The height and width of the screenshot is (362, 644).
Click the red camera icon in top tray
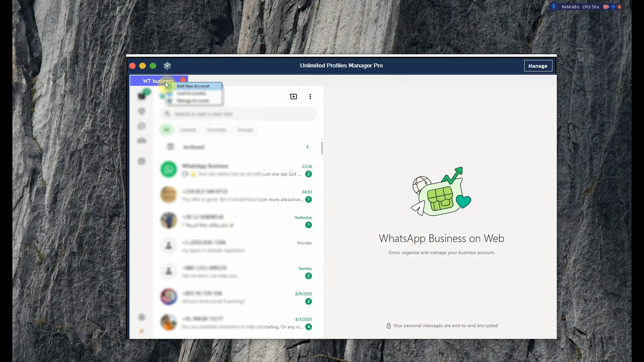coord(606,7)
